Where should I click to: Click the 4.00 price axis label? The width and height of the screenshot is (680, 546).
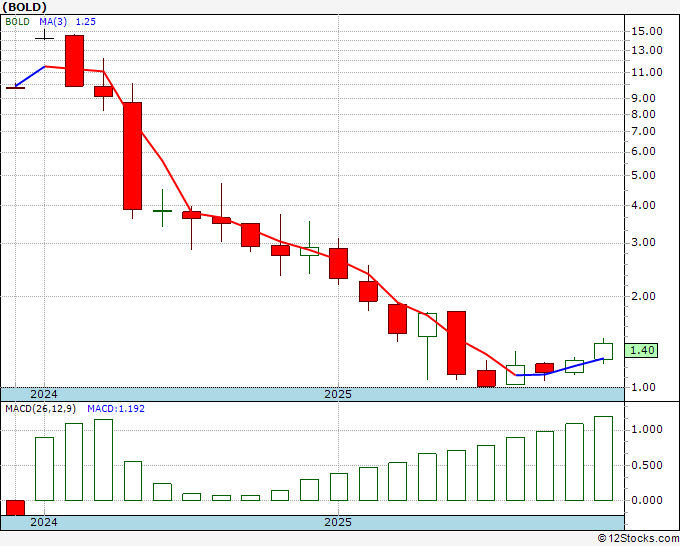point(643,206)
